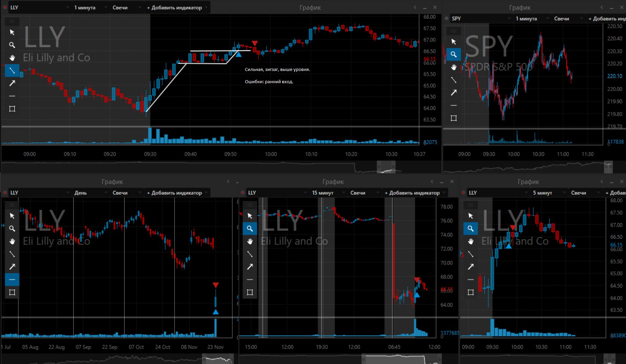Image resolution: width=626 pixels, height=364 pixels.
Task: Select the hand pan tool in LLY 15-minute chart
Action: [x=250, y=241]
